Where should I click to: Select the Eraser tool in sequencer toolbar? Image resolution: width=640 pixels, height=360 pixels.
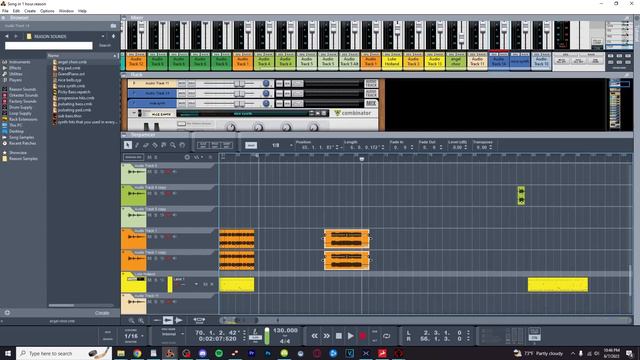coord(146,145)
